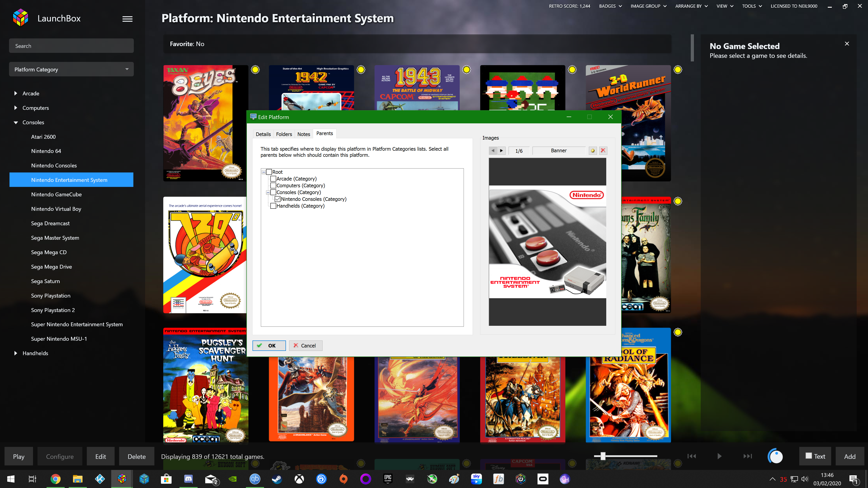Image resolution: width=868 pixels, height=488 pixels.
Task: Collapse the Consoles sidebar category
Action: pyautogui.click(x=16, y=123)
